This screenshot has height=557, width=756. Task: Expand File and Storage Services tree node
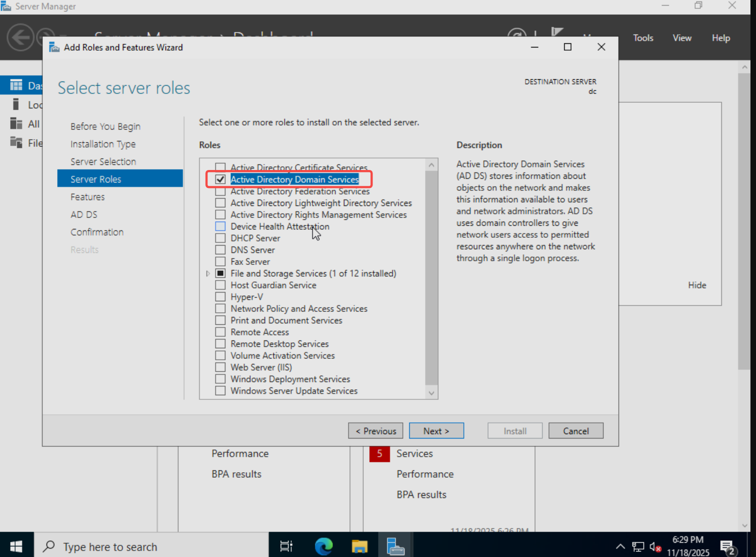[x=208, y=273]
